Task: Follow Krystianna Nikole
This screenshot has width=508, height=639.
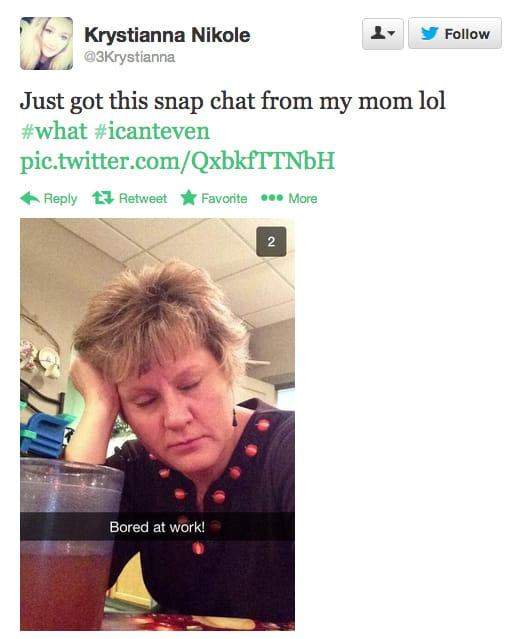Action: click(455, 33)
